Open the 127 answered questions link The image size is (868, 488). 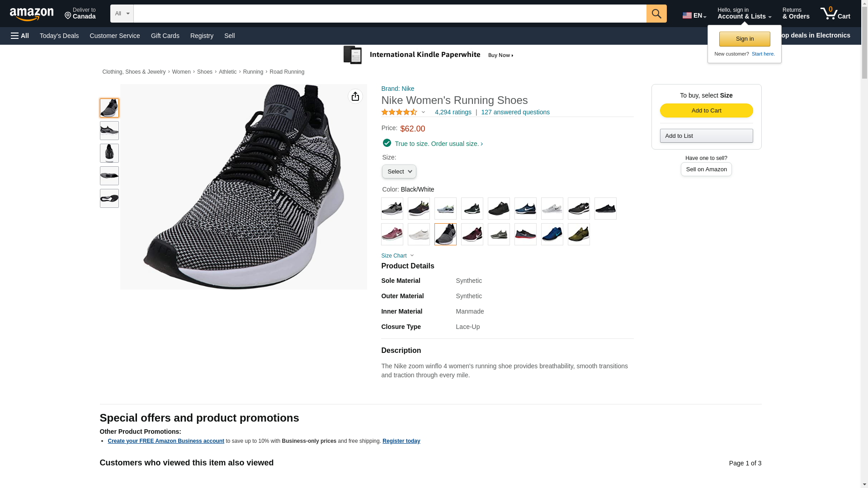(515, 112)
